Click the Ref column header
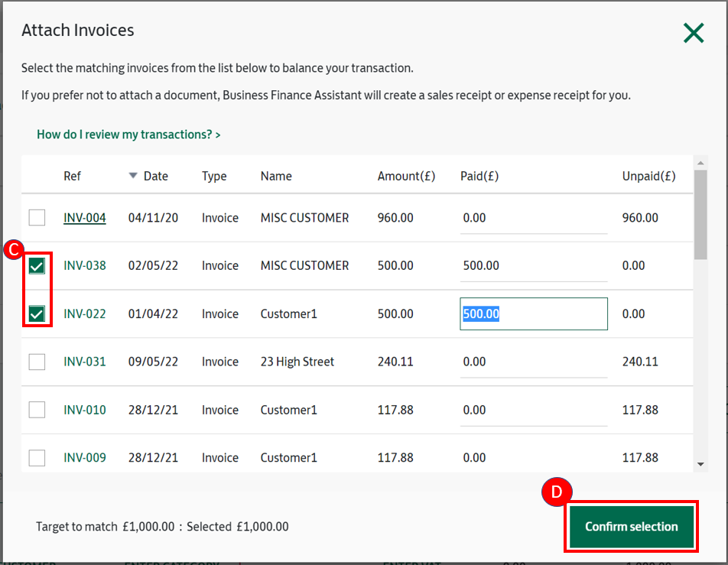The image size is (728, 565). point(72,176)
